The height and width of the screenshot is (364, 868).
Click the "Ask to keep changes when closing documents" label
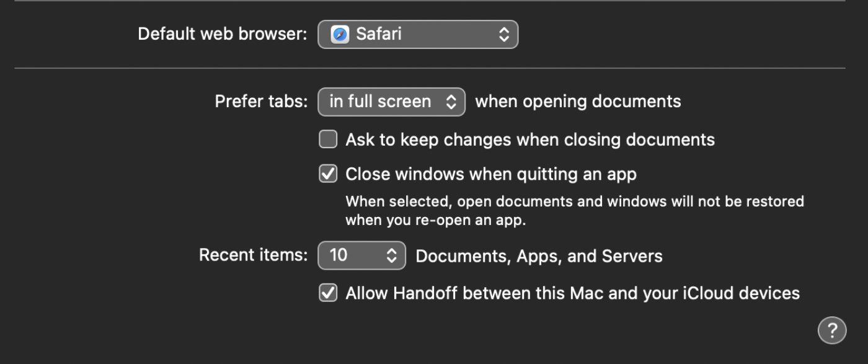tap(530, 140)
